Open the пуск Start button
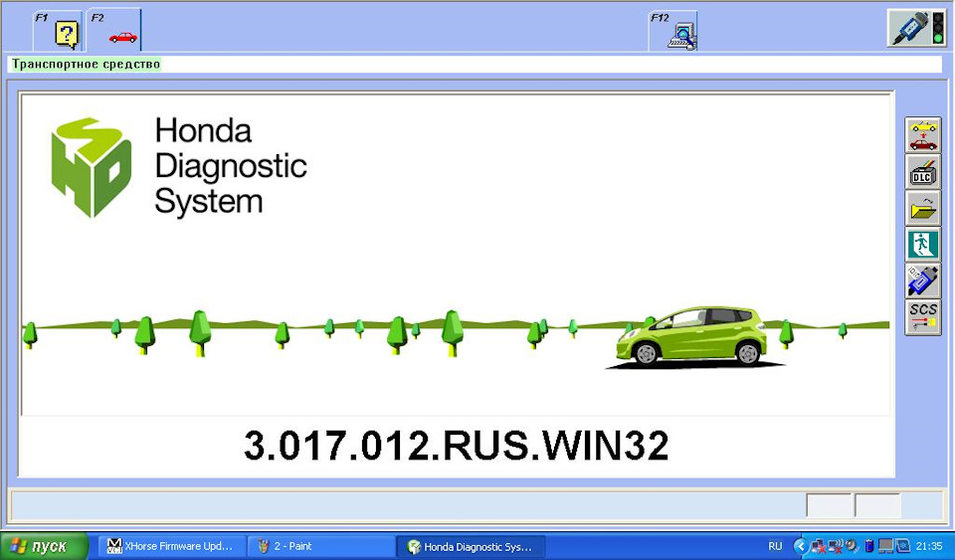The image size is (955, 560). [x=45, y=546]
